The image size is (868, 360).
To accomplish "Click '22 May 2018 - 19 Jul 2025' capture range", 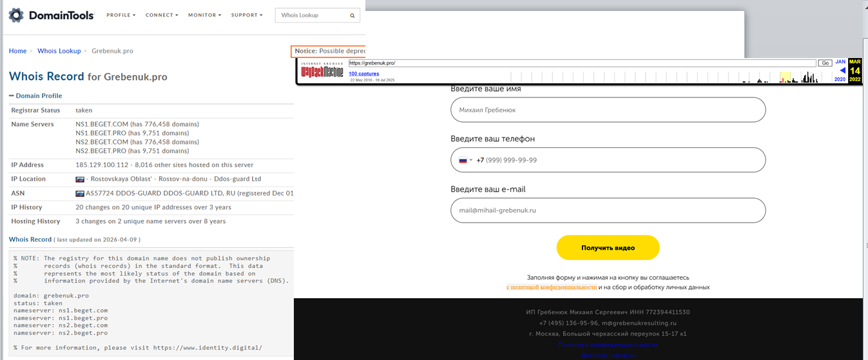I will (372, 80).
